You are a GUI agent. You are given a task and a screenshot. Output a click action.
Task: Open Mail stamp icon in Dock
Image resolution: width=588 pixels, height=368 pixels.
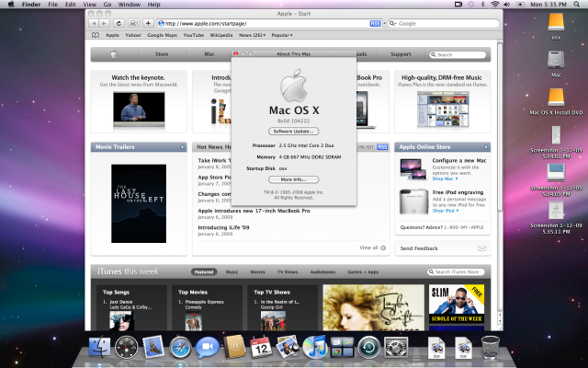(153, 346)
